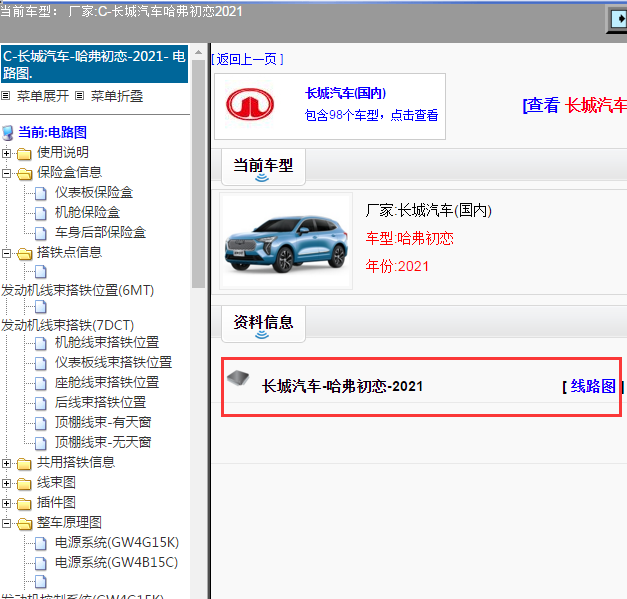Image resolution: width=627 pixels, height=599 pixels.
Task: Click the blue Haval car thumbnail
Action: [286, 241]
